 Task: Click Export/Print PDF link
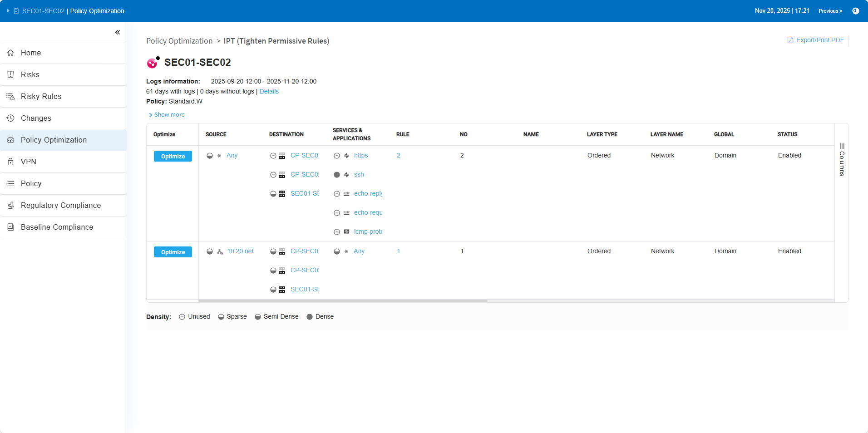[x=815, y=40]
